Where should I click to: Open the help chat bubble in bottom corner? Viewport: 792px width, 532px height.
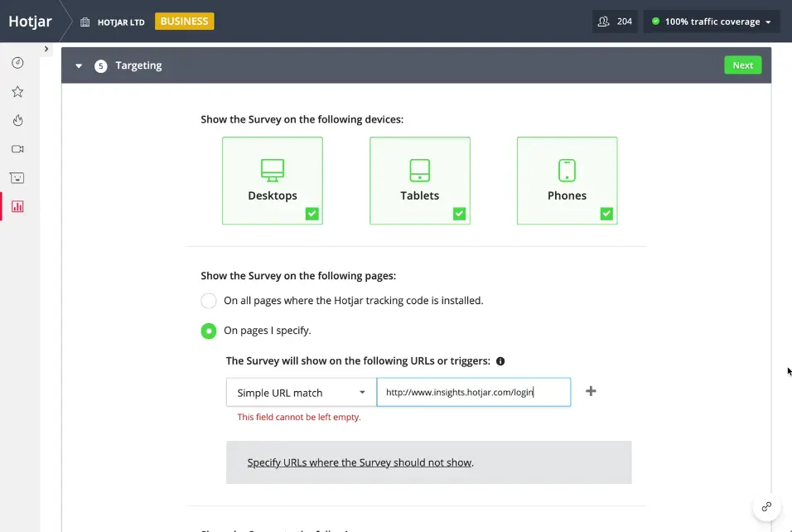click(x=765, y=507)
